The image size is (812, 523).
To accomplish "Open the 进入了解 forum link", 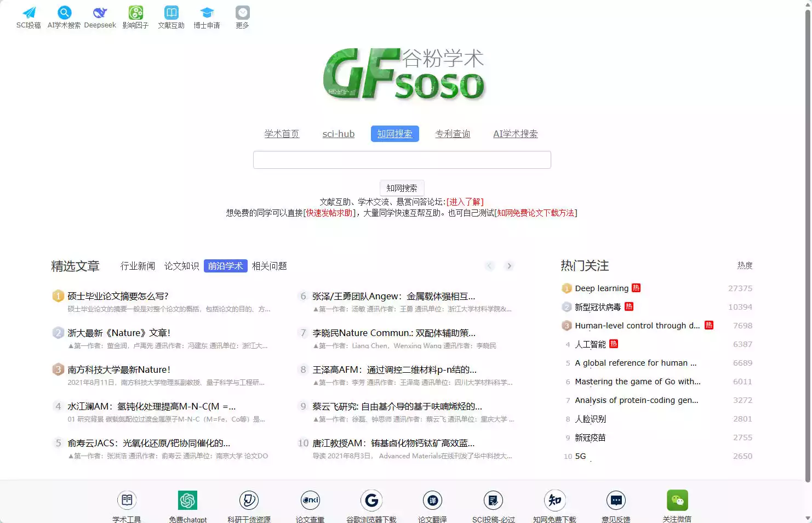I will point(465,202).
